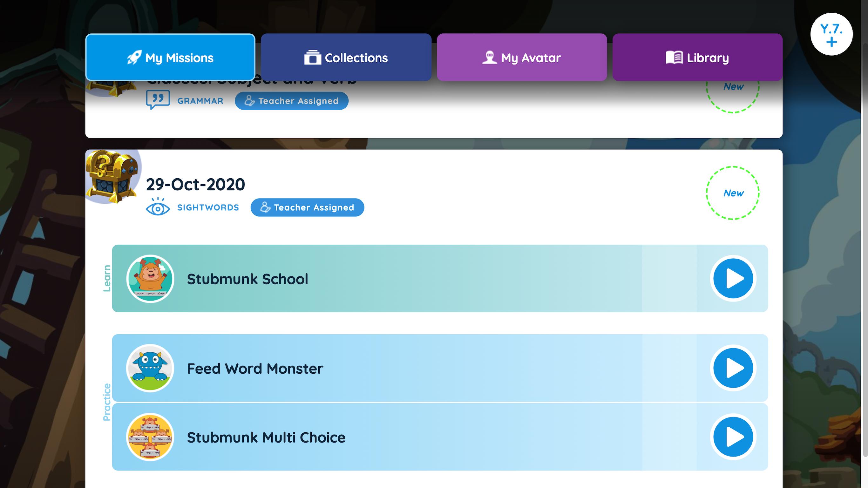Play the Stubmunk Multi Choice activity
Screen dimensions: 868x488
pos(732,437)
